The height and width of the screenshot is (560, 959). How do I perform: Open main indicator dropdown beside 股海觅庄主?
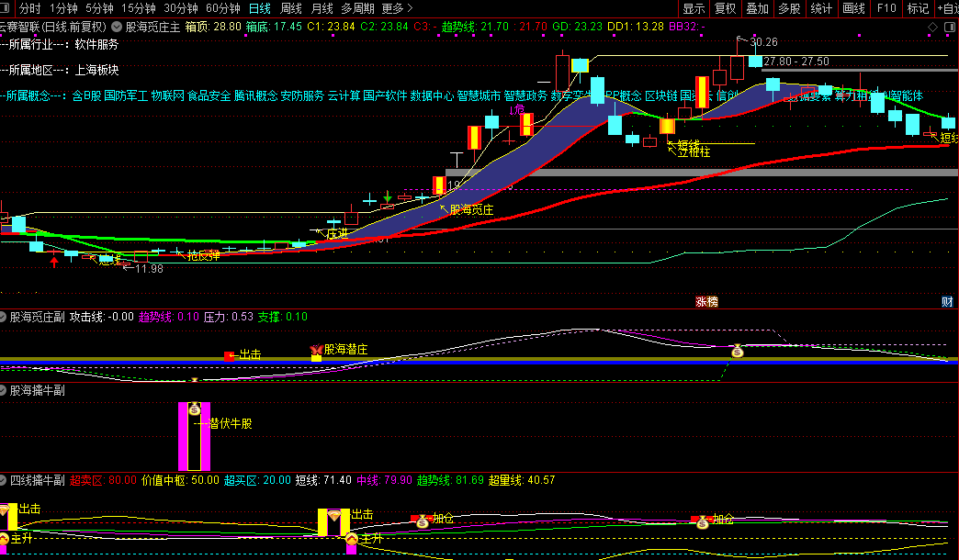(x=117, y=27)
